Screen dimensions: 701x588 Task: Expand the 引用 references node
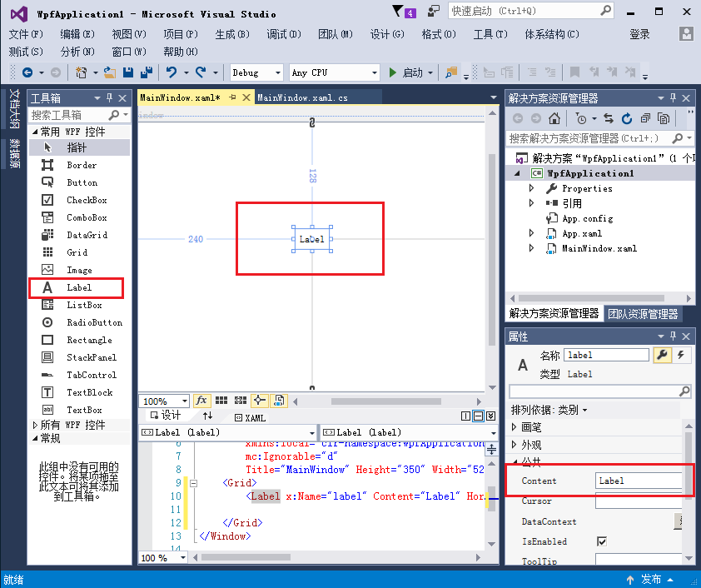(x=531, y=203)
